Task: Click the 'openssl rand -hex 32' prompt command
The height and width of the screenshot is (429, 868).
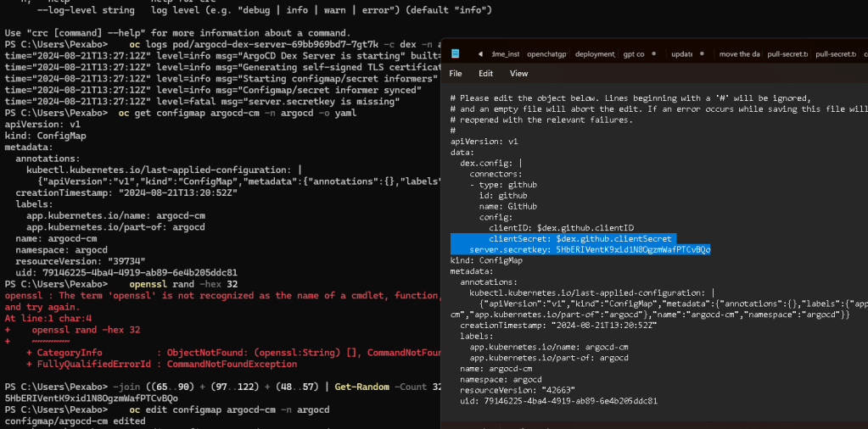Action: click(183, 285)
